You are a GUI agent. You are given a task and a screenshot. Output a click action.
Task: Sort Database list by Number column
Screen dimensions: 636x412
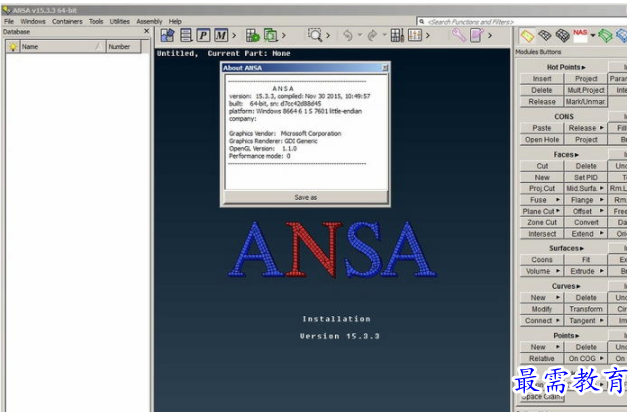124,47
